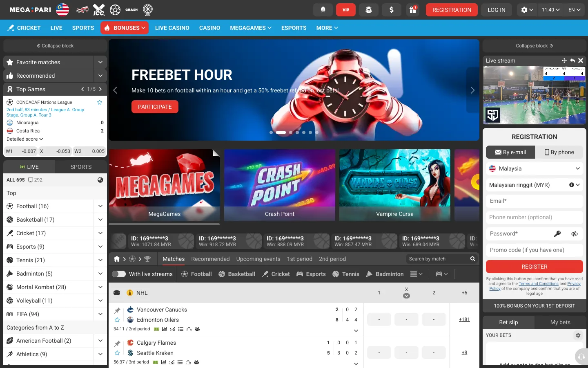Click the globe icon in ALL 695 row
The image size is (588, 368).
click(x=100, y=180)
